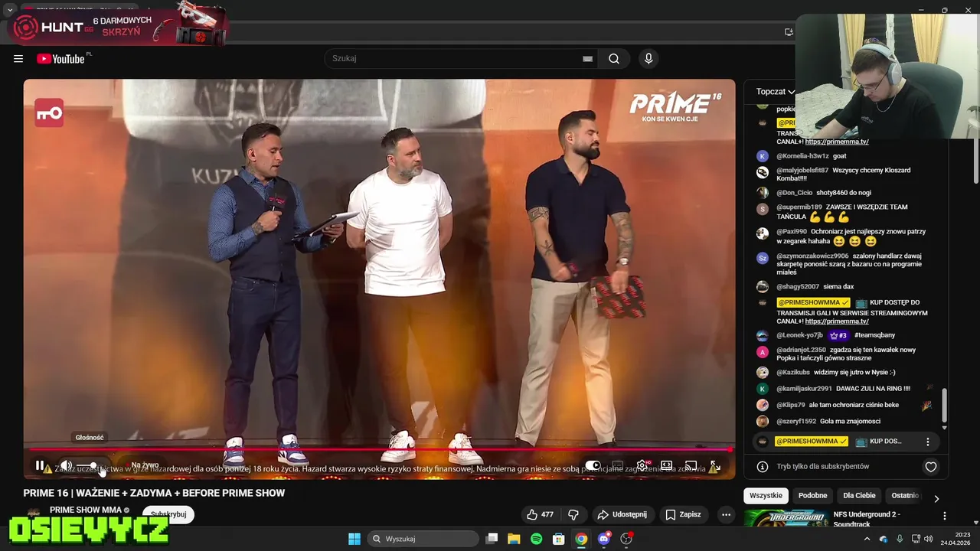Enter full screen mode
This screenshot has width=980, height=551.
pyautogui.click(x=715, y=465)
